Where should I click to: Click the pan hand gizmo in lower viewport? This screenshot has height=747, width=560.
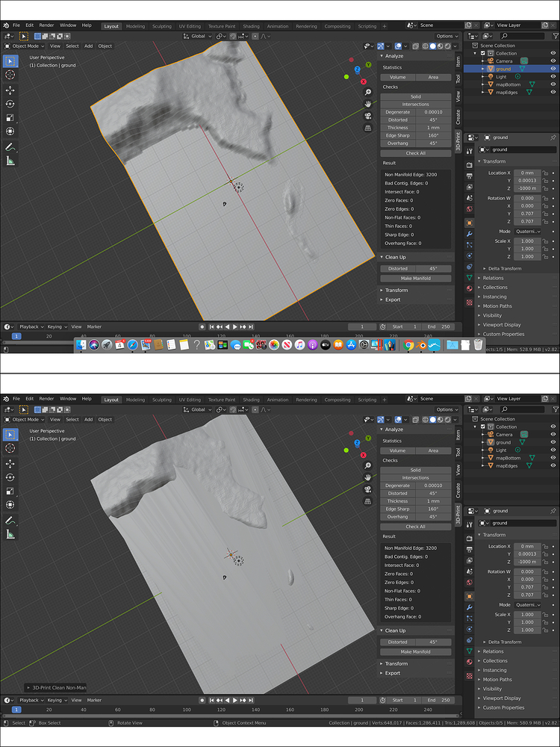(x=368, y=477)
